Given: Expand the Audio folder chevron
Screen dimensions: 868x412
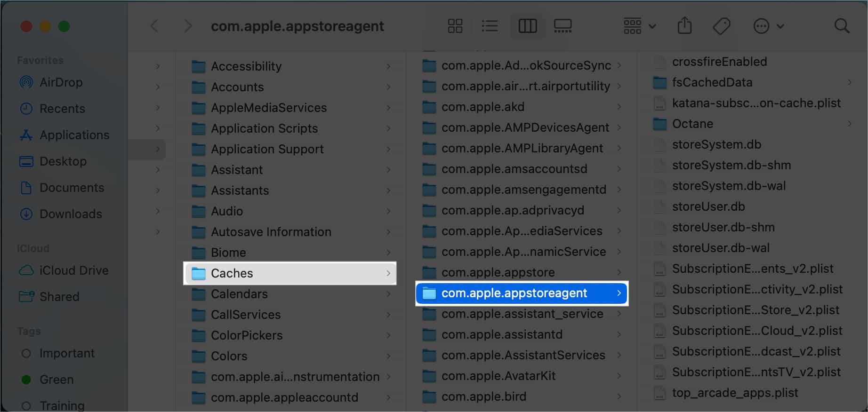Looking at the screenshot, I should click(388, 211).
